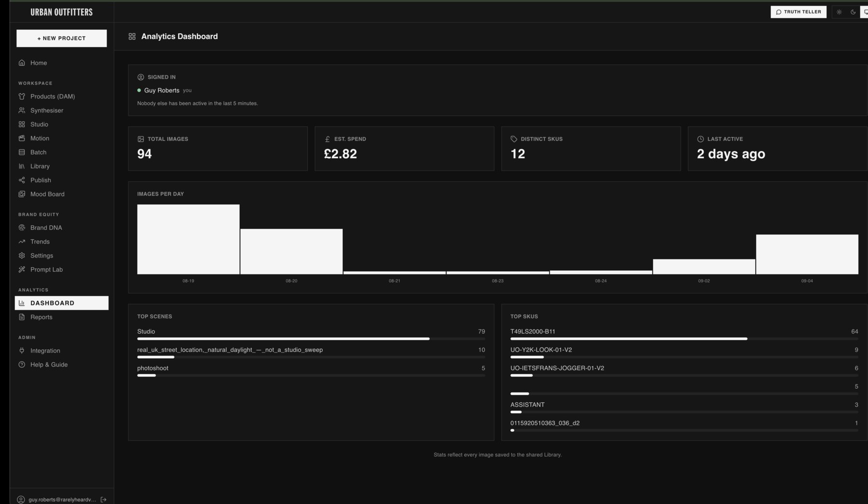Click the Trends arrow icon
868x504 pixels.
click(x=22, y=242)
